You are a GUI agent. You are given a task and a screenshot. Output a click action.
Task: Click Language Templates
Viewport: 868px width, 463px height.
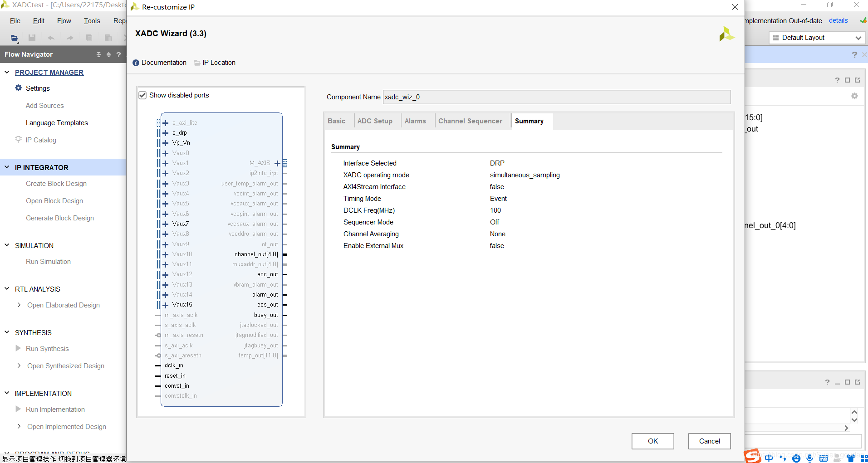pyautogui.click(x=57, y=123)
